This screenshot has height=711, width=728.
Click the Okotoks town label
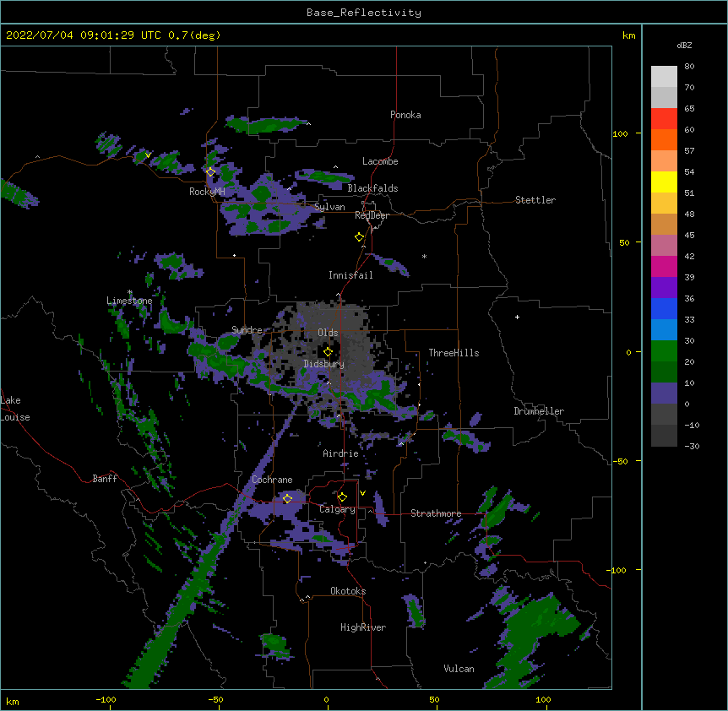coord(348,591)
